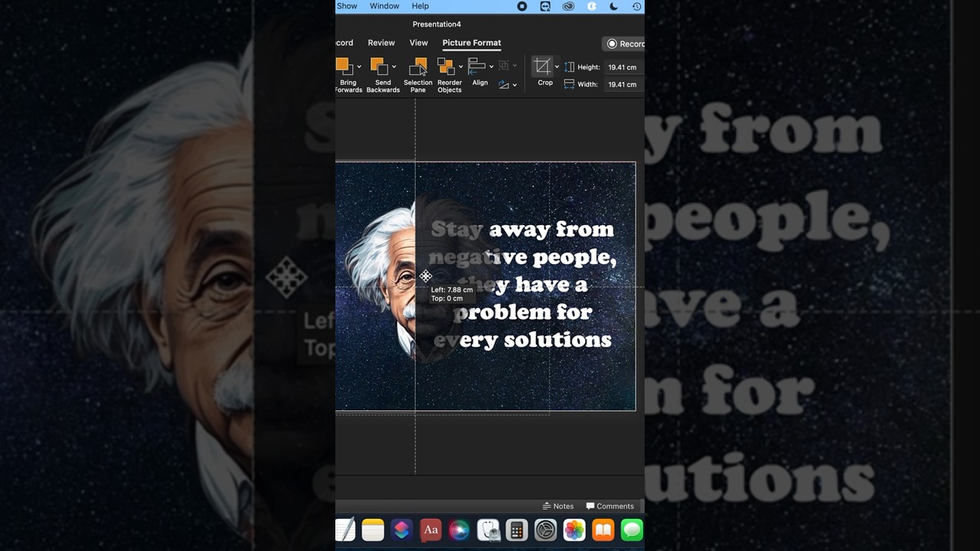Open Disk Utility in the Dock
980x551 pixels.
pyautogui.click(x=488, y=530)
